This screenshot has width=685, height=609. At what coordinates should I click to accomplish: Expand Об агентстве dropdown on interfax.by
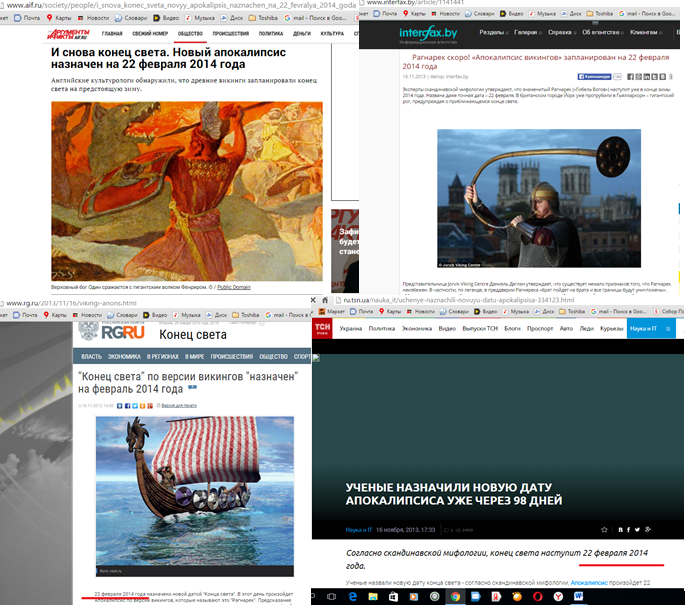coord(603,32)
